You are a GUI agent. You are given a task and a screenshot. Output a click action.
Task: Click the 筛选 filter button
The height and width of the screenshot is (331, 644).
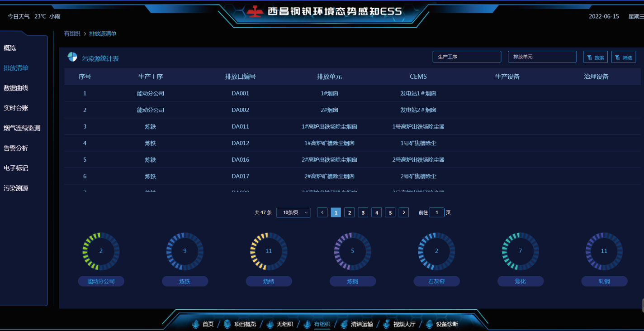(x=623, y=56)
